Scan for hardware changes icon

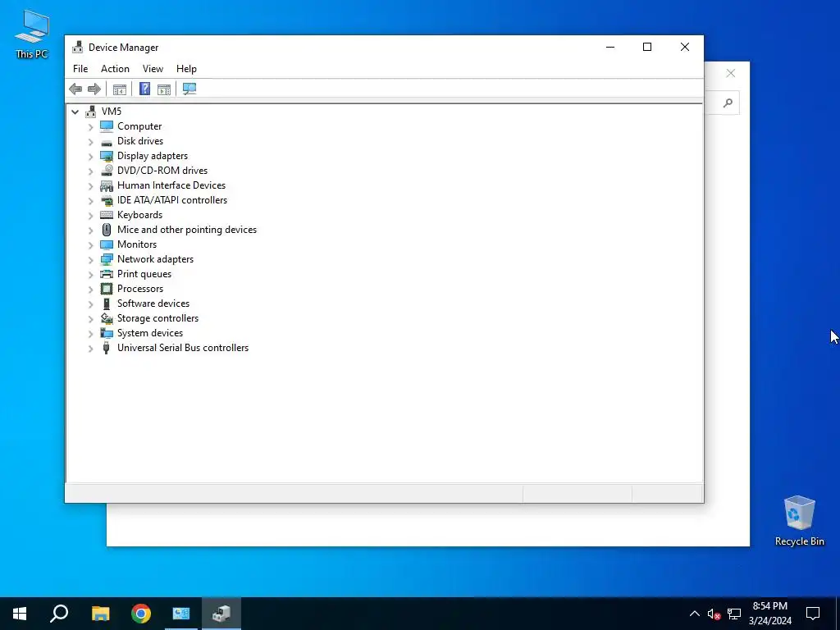(189, 89)
